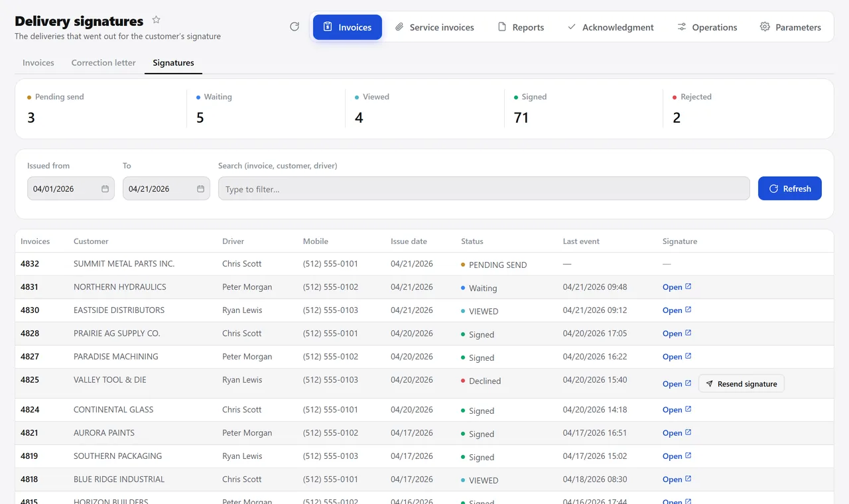The height and width of the screenshot is (504, 849).
Task: Click the Status column header
Action: 472,241
